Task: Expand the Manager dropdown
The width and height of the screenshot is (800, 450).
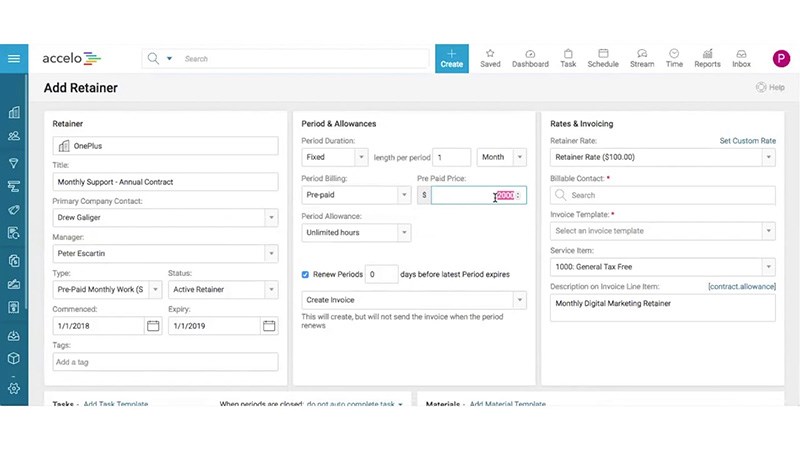Action: click(x=271, y=253)
